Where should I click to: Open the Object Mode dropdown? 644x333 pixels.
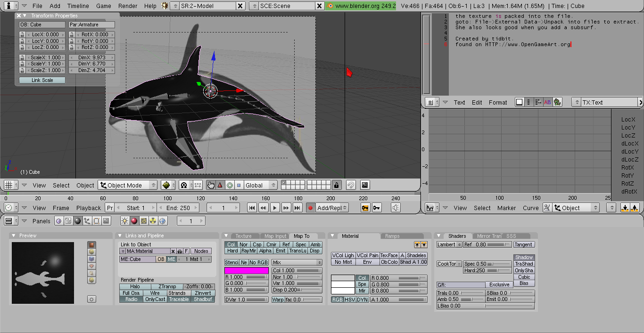[x=128, y=185]
